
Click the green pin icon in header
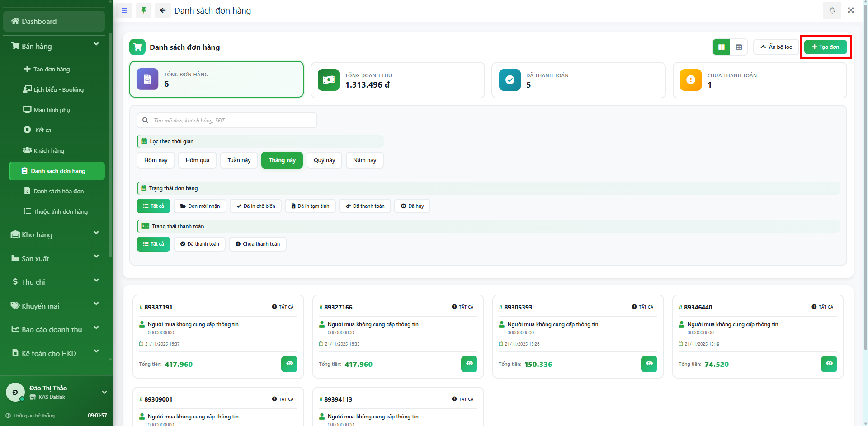[x=144, y=10]
